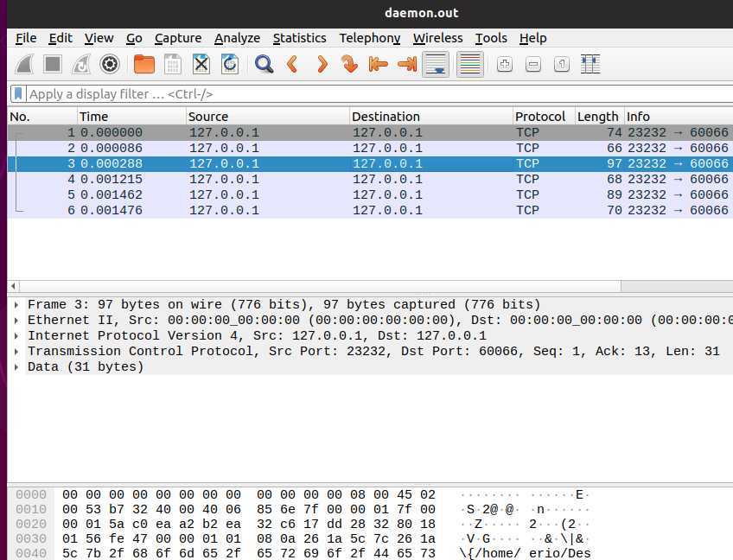Image resolution: width=733 pixels, height=560 pixels.
Task: Click into the display filter field
Action: (379, 94)
